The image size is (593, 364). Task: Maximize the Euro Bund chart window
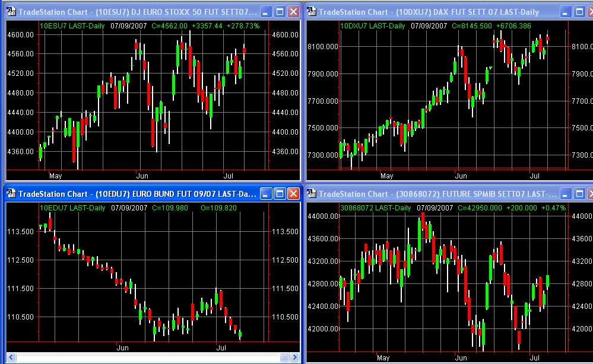pos(280,194)
